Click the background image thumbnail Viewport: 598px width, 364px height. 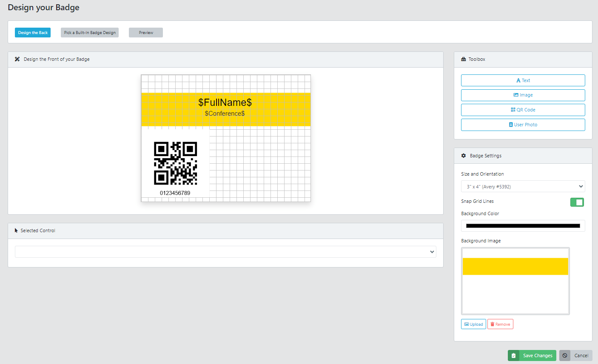click(515, 281)
